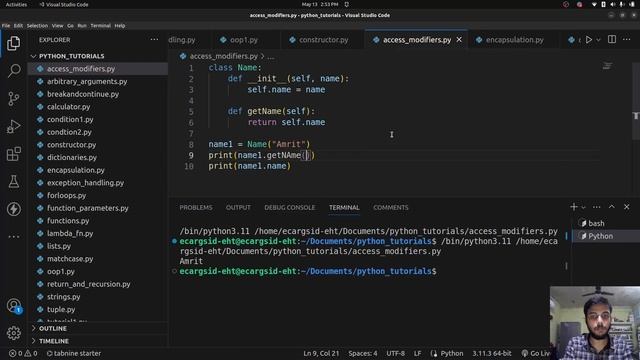
Task: Open the Testing flask icon
Action: [x=13, y=182]
